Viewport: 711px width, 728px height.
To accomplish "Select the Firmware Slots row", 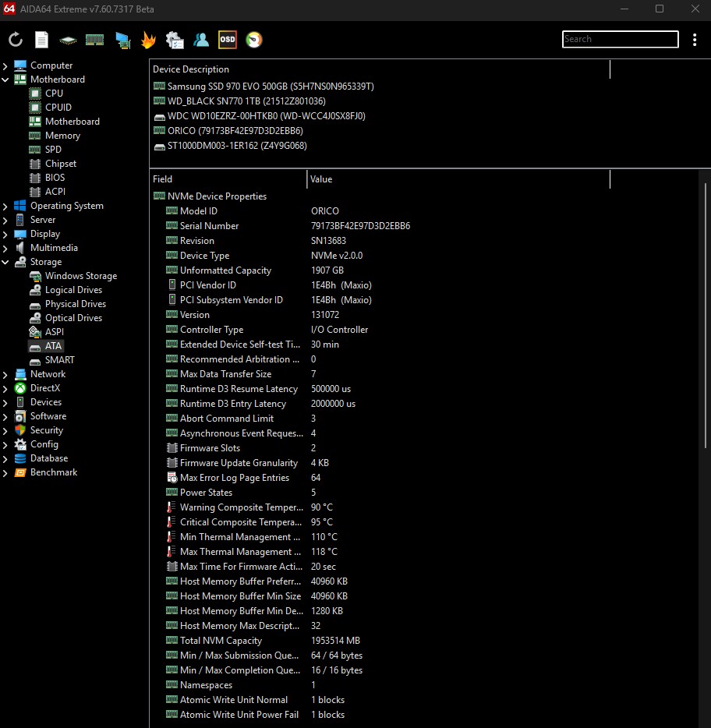I will point(241,448).
